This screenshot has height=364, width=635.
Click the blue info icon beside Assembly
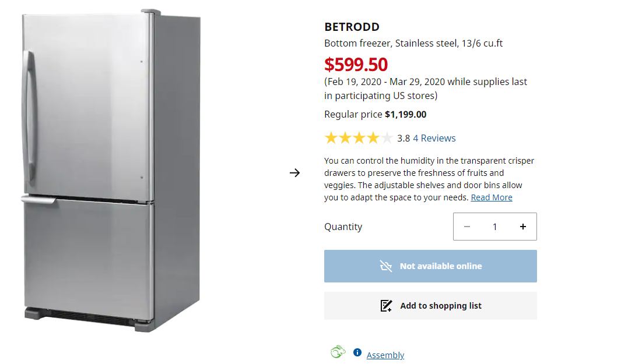(x=357, y=352)
